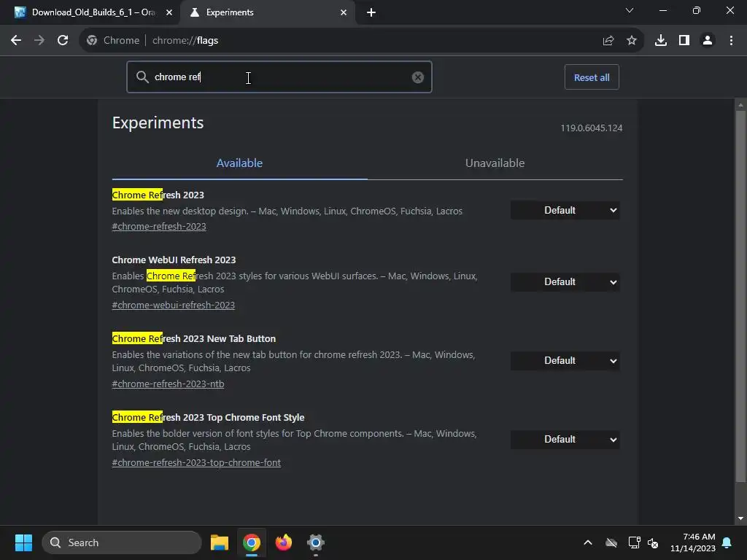The height and width of the screenshot is (560, 747).
Task: Open #chrome-refresh-2023-top-chrome-font link
Action: [196, 462]
